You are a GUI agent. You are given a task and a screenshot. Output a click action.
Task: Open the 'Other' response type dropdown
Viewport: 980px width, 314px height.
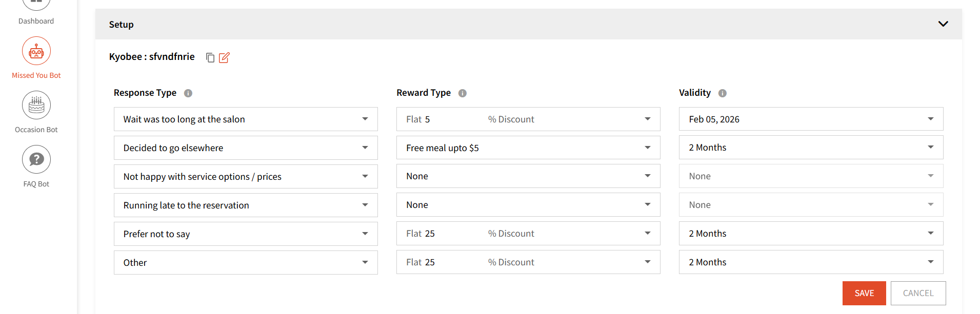246,262
